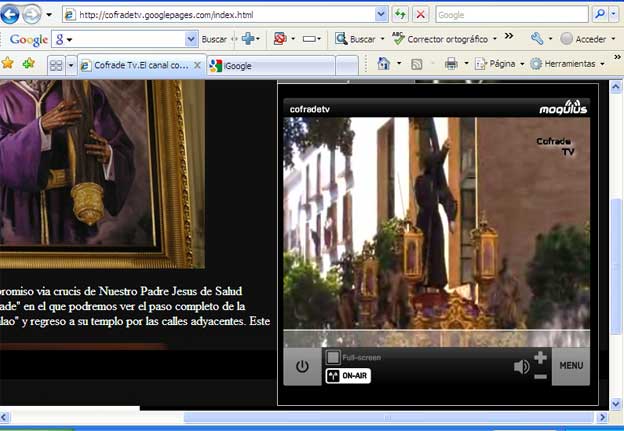This screenshot has width=624, height=431.
Task: Increase volume with the plus button
Action: pyautogui.click(x=541, y=357)
